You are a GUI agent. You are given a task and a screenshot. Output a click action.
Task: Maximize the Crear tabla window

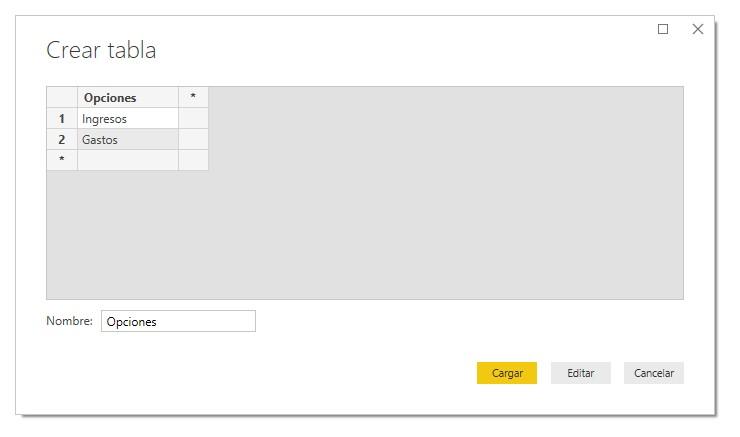point(663,30)
